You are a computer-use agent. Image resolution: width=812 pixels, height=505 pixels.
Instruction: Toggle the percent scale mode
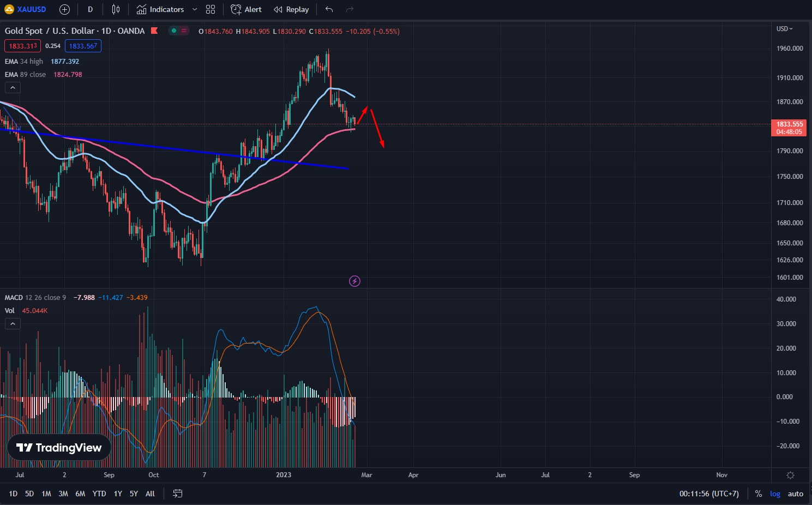tap(758, 494)
